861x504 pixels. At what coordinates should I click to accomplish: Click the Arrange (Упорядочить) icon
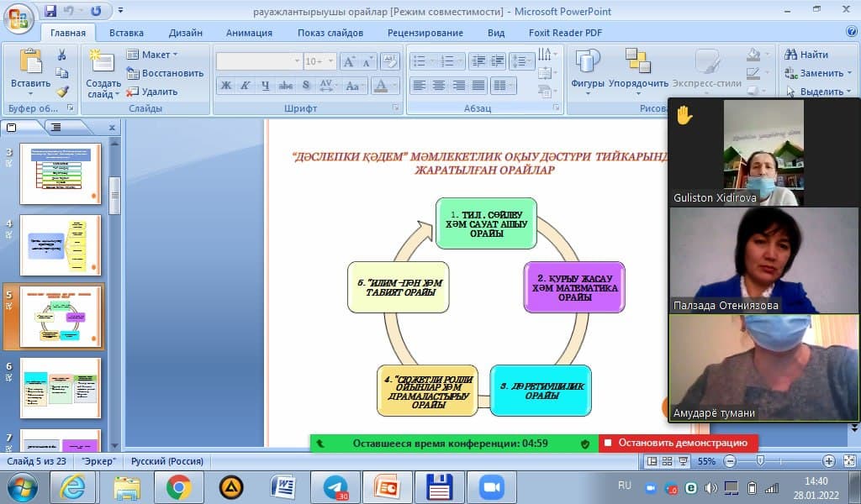[x=638, y=67]
